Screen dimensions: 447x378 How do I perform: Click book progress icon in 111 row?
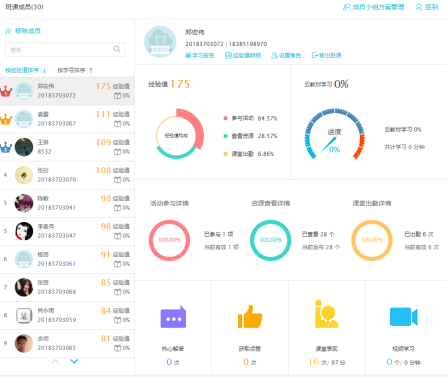(x=117, y=124)
